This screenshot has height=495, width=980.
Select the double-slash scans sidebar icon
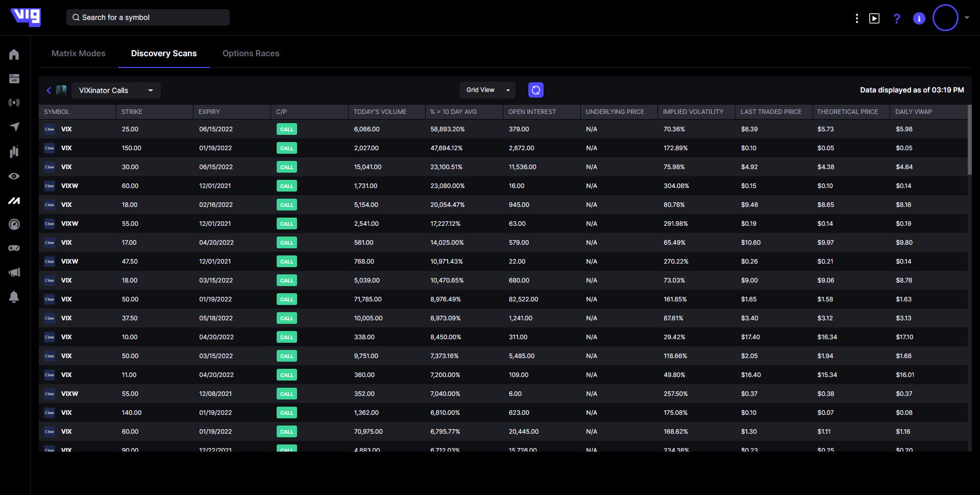(14, 201)
